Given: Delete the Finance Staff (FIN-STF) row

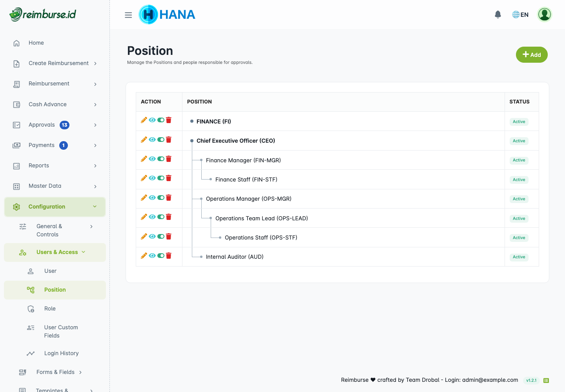Looking at the screenshot, I should pos(169,178).
